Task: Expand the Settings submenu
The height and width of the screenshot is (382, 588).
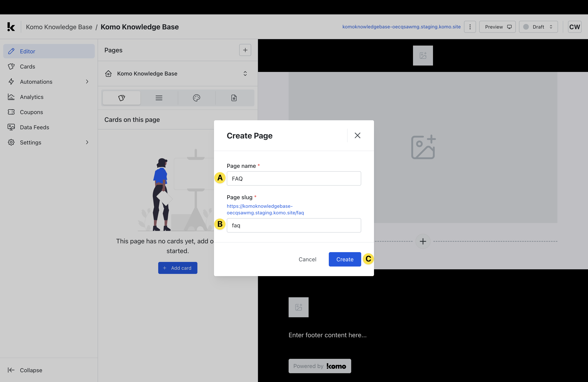Action: (87, 142)
